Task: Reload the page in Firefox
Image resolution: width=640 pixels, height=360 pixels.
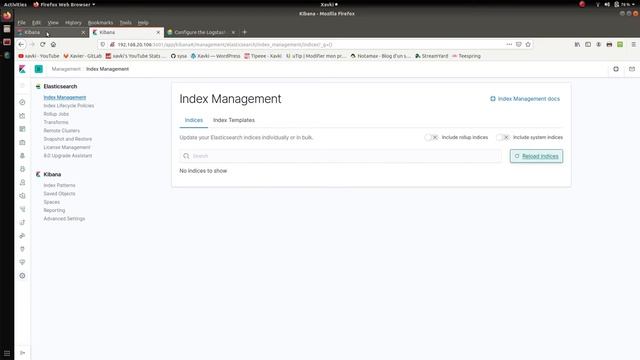Action: click(x=43, y=44)
